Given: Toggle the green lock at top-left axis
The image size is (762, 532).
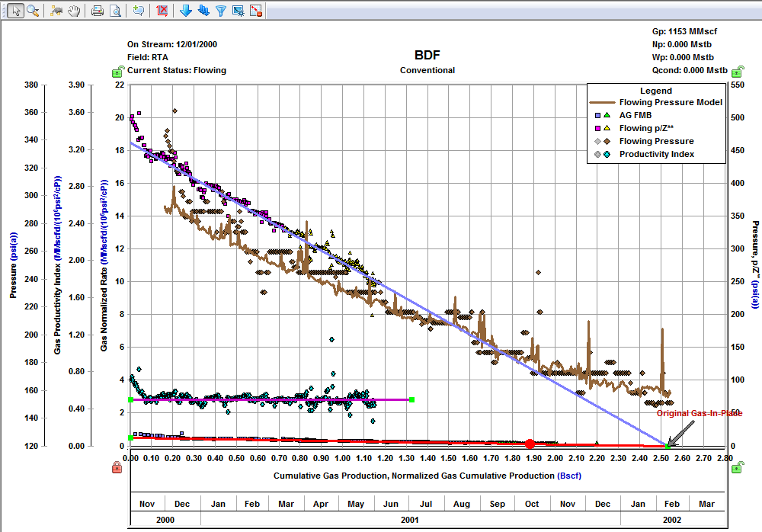Looking at the screenshot, I should tap(117, 72).
